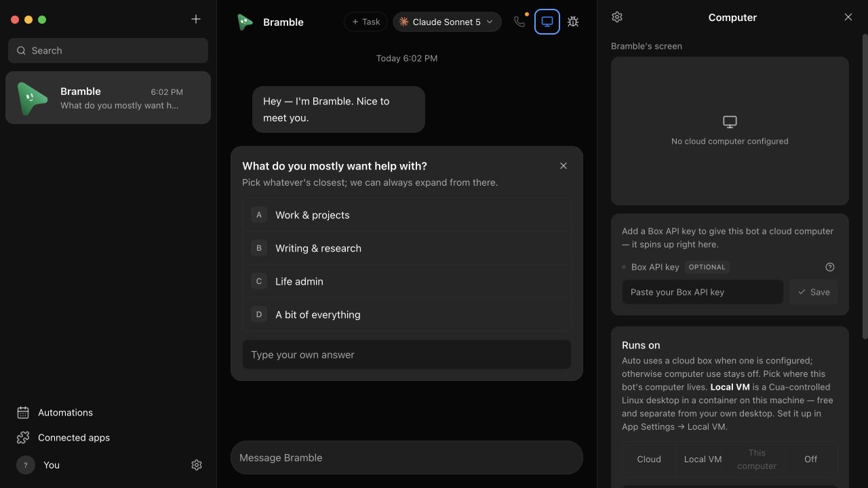Click the sidebar Search field
Viewport: 868px width, 488px height.
[108, 50]
